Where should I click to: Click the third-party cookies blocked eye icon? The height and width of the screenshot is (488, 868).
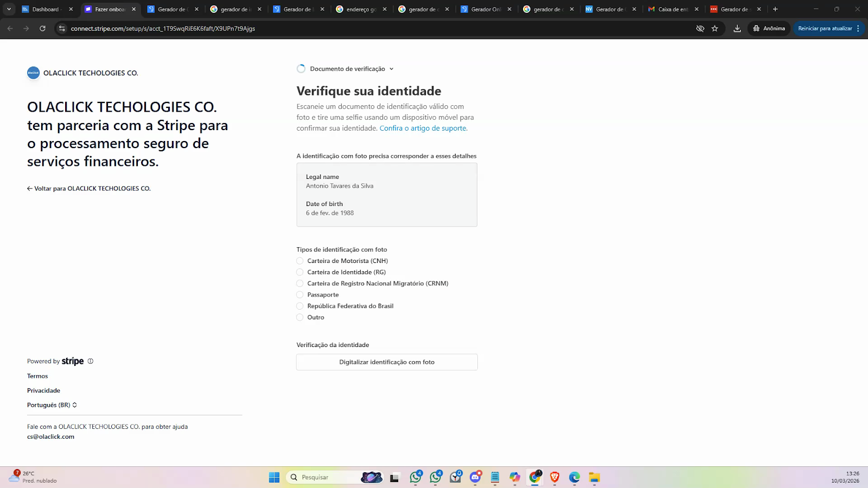[x=700, y=28]
